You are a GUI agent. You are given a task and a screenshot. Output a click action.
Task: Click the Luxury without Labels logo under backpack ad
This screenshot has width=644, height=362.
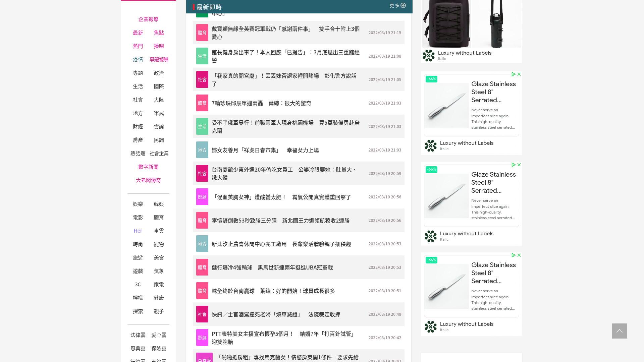[429, 56]
